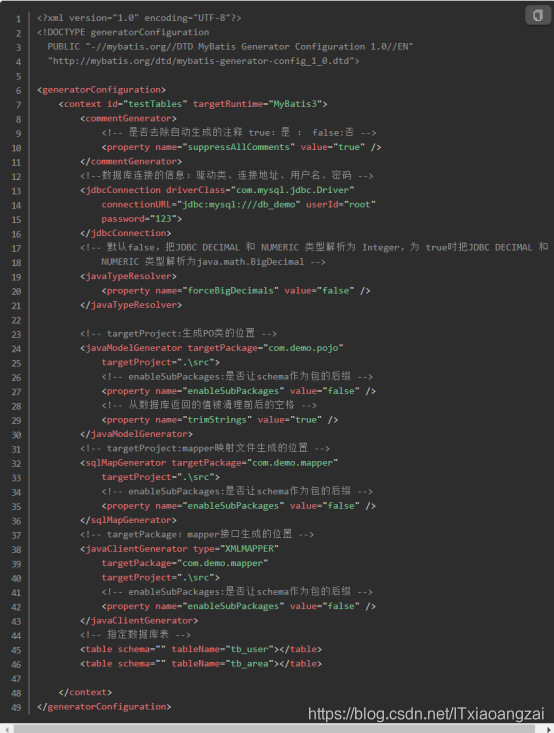Click the 'tb_area' tableName value

tap(249, 664)
